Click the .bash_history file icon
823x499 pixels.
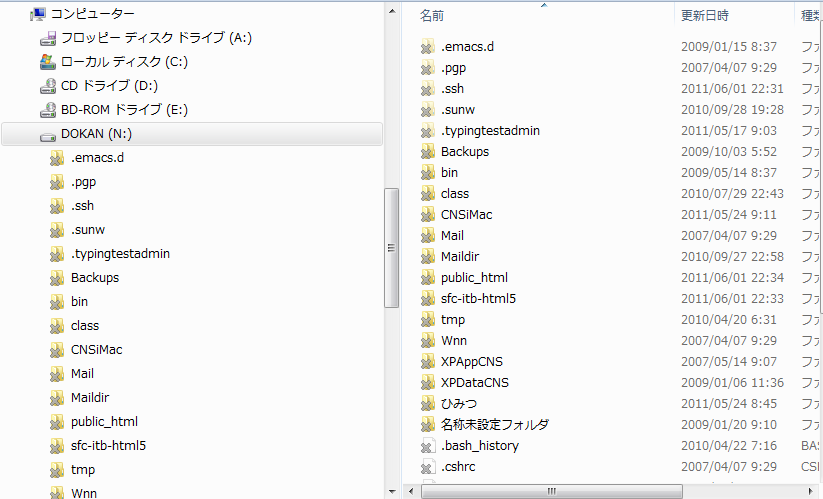428,446
